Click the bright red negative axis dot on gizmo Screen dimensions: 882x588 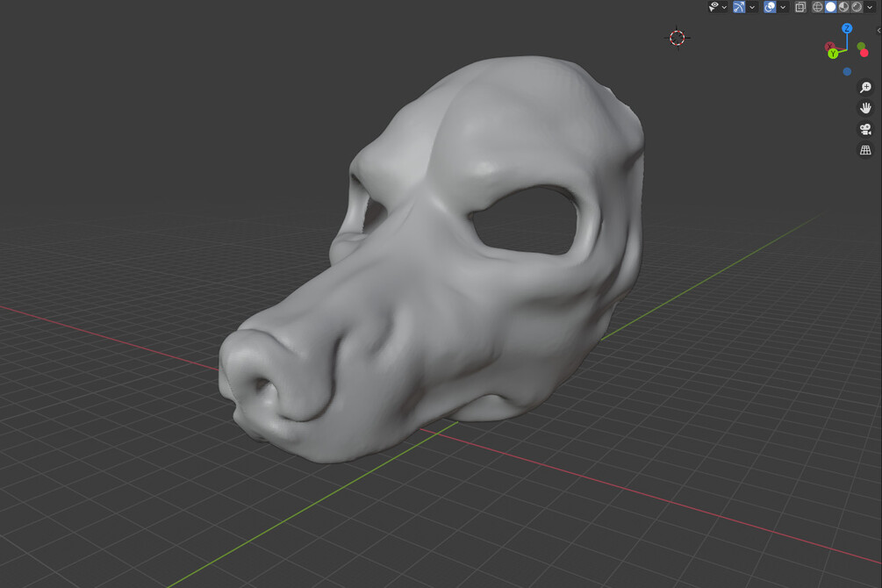[864, 54]
